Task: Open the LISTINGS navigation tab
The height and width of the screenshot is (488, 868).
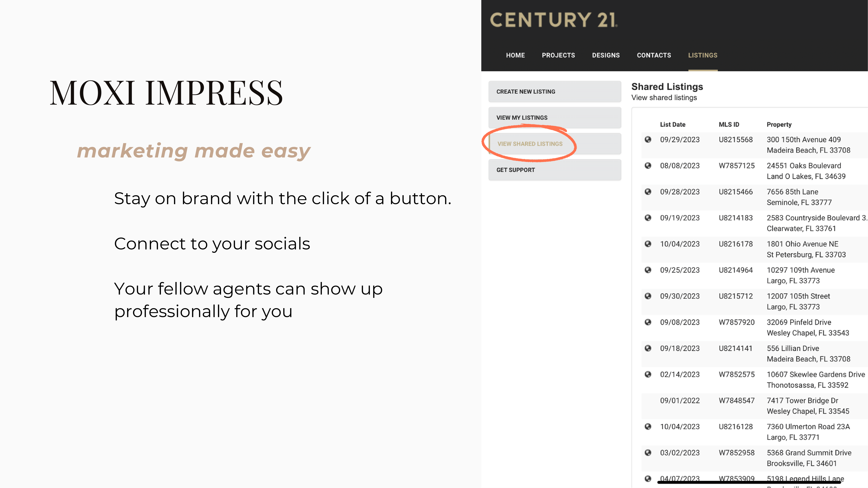Action: [703, 55]
